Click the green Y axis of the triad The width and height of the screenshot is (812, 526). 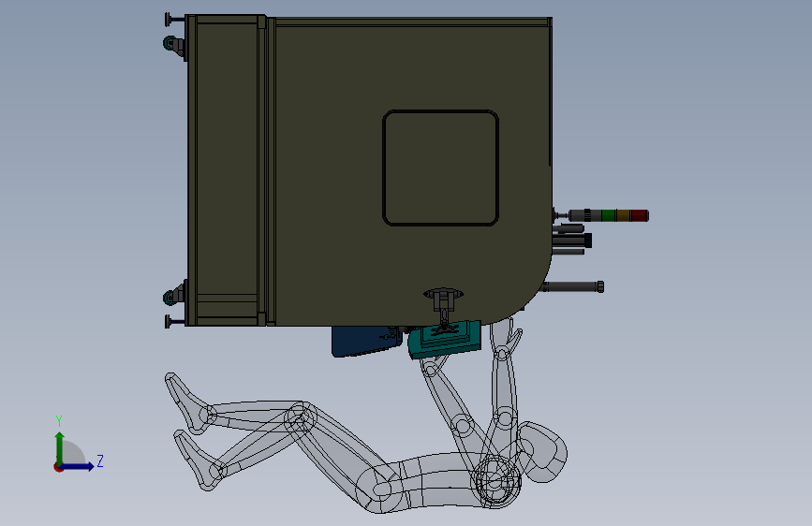click(60, 447)
